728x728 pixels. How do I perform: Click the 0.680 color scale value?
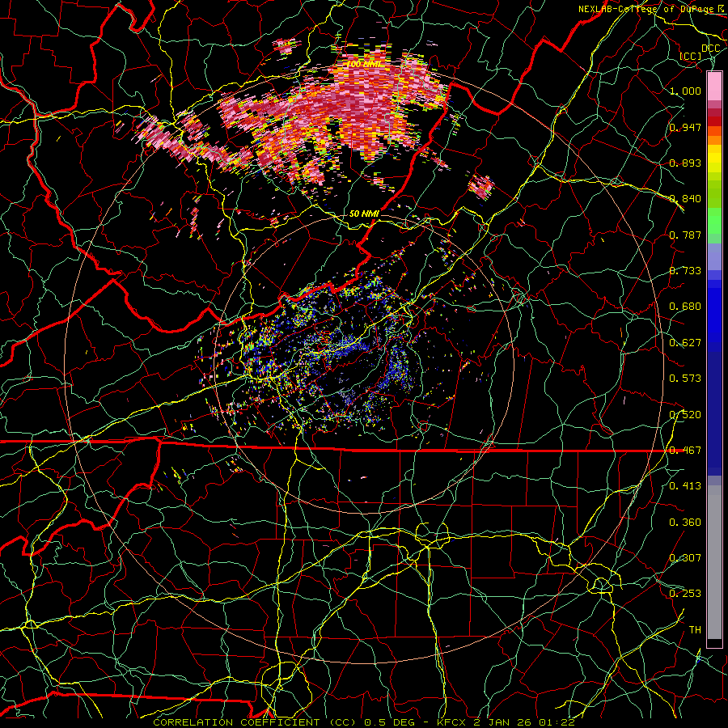tap(685, 307)
